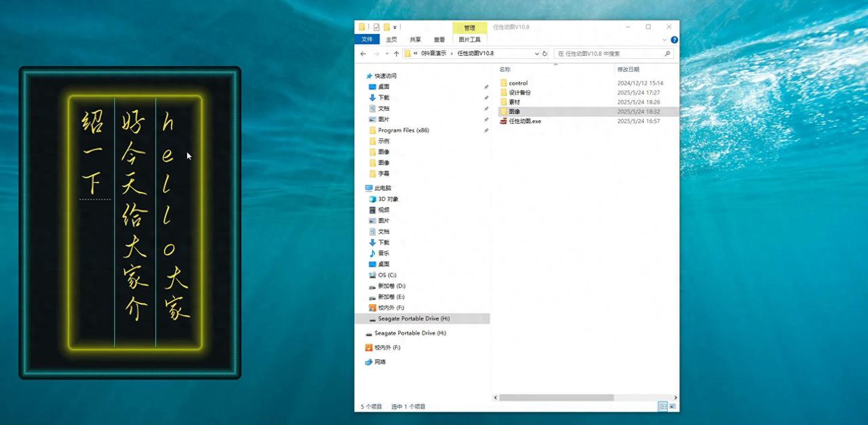
Task: Open the recent locations dropdown arrow
Action: [x=387, y=54]
